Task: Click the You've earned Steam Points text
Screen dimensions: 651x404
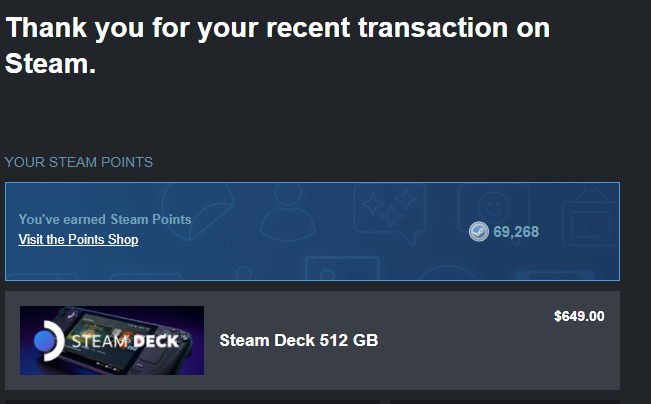Action: coord(105,219)
